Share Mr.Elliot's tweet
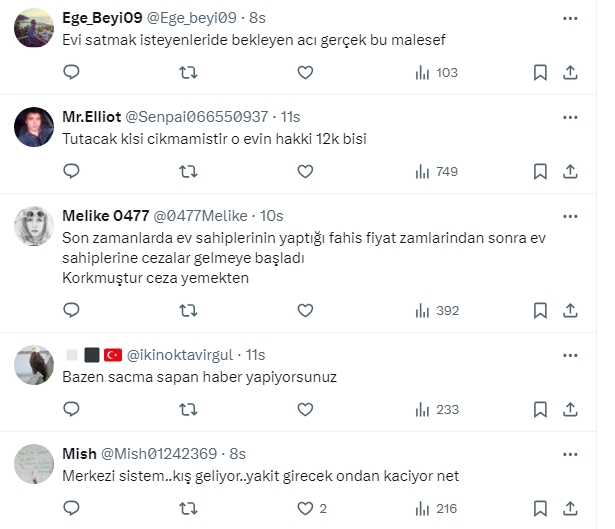Image resolution: width=615 pixels, height=529 pixels. [x=570, y=171]
